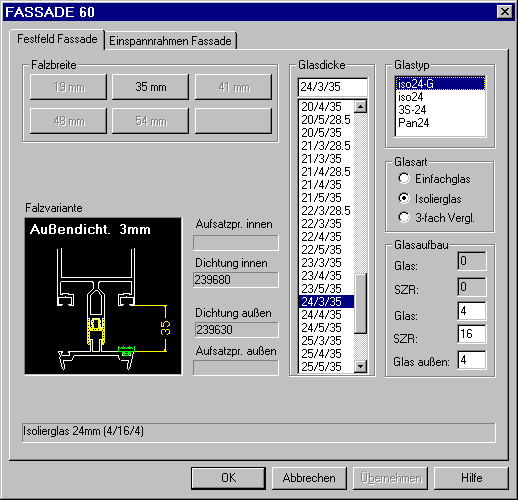518x500 pixels.
Task: Select 20/5/35 in Glasdicke list
Action: 326,133
